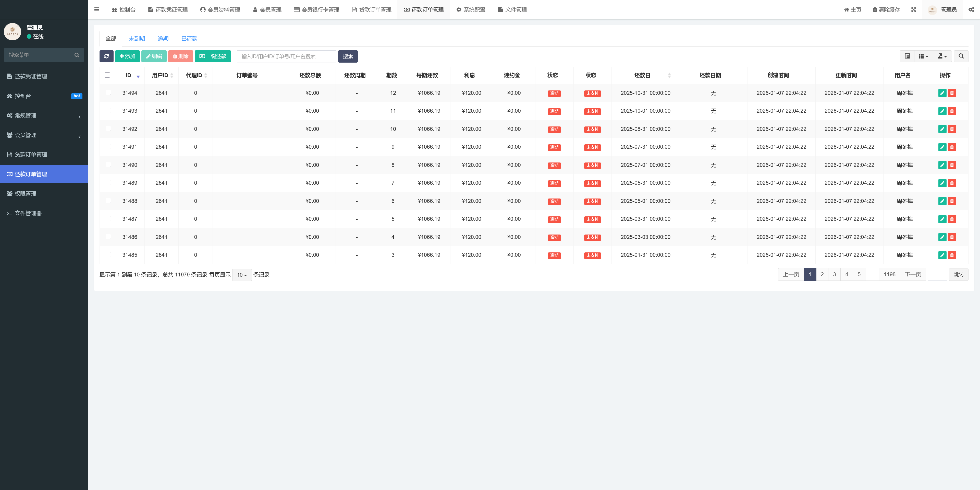This screenshot has height=490, width=980.
Task: Click the order search input field
Action: (286, 56)
